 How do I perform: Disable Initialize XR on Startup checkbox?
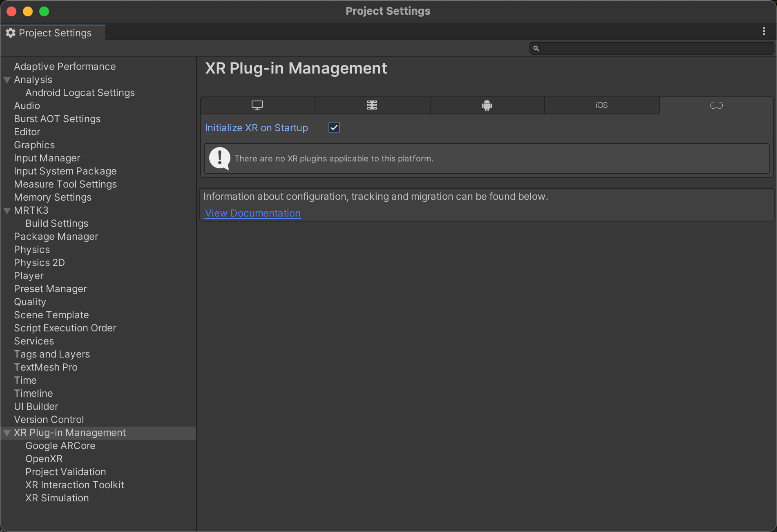click(x=334, y=128)
